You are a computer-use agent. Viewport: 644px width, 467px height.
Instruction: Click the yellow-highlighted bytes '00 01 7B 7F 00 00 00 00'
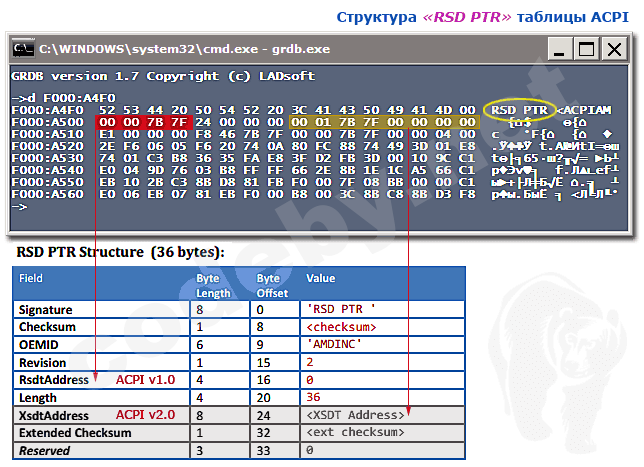384,122
